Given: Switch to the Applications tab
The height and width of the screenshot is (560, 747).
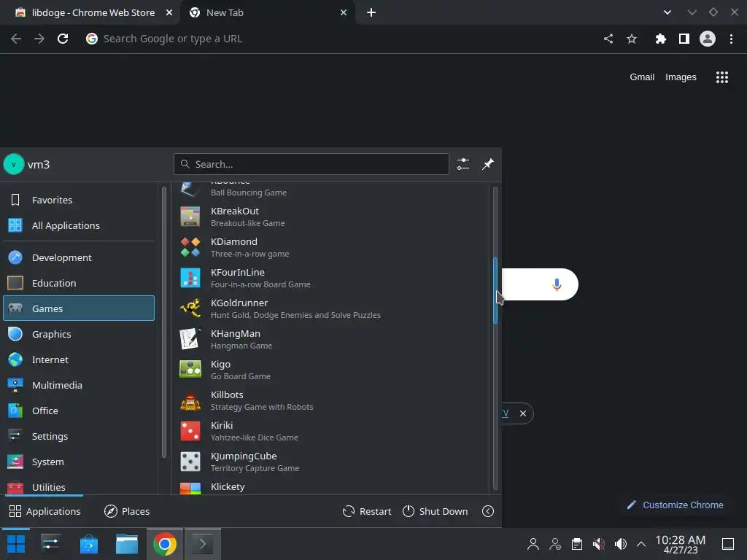Looking at the screenshot, I should (44, 511).
